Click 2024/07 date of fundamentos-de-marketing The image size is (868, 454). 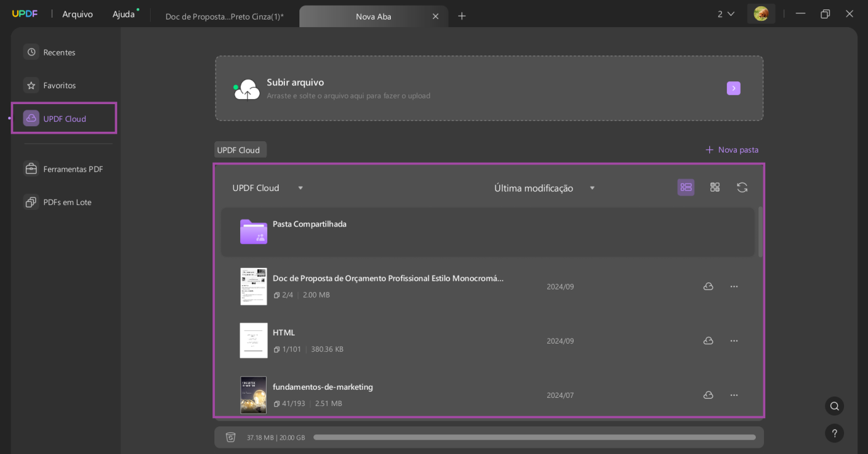pos(560,395)
